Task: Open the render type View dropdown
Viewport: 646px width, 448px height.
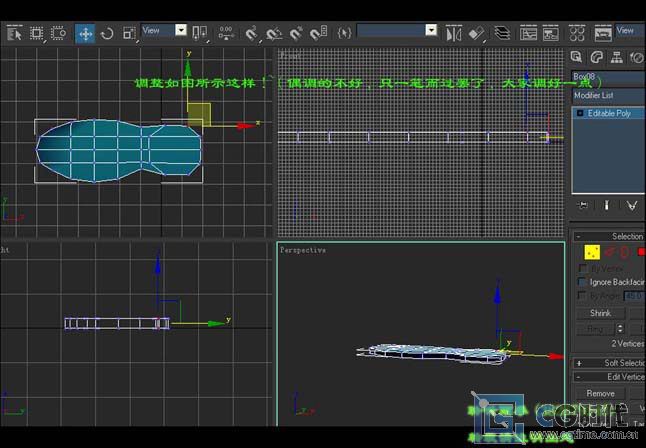Action: coord(630,30)
